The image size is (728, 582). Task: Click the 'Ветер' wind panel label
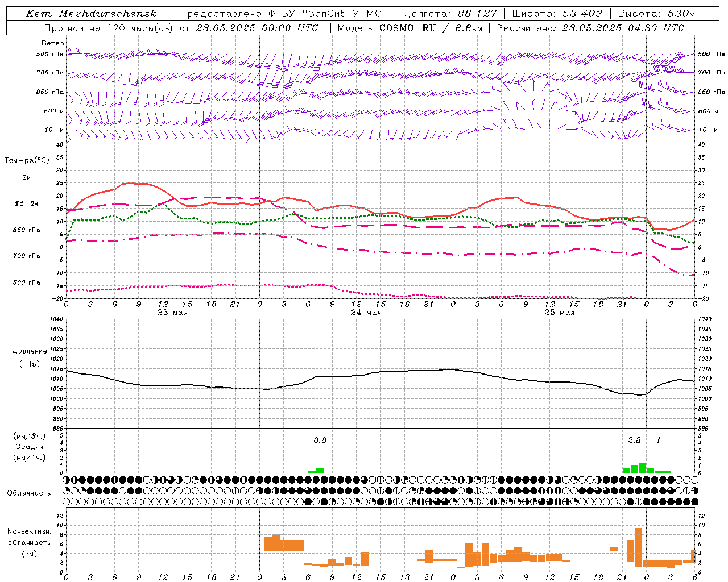[52, 43]
